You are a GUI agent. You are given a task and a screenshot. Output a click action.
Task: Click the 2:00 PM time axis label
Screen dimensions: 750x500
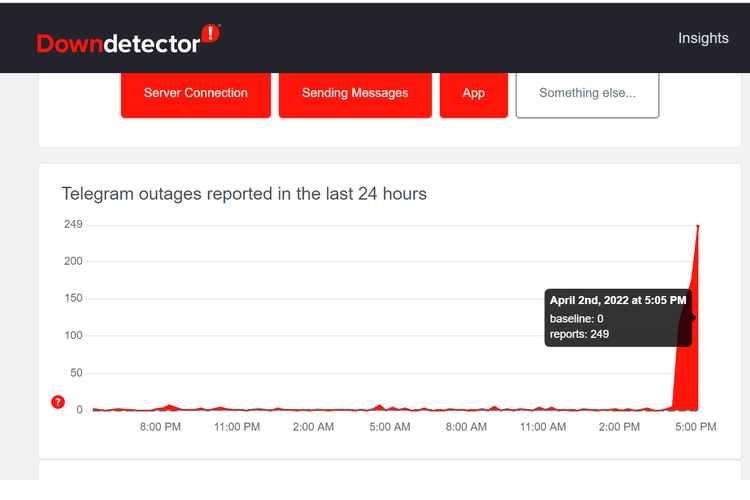619,427
